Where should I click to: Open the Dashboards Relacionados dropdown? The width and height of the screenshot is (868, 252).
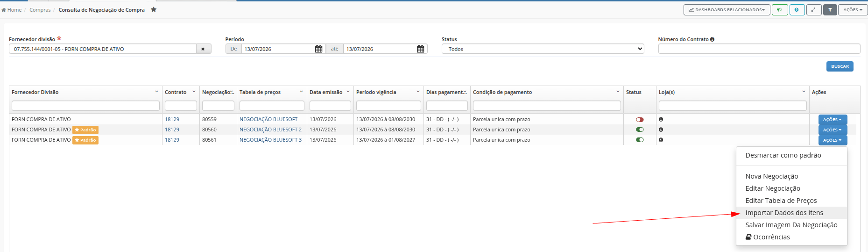[x=727, y=10]
